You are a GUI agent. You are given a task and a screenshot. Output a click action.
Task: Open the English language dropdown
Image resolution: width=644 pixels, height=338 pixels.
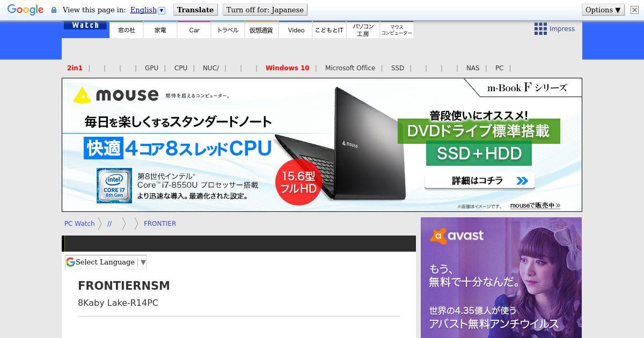[x=148, y=10]
